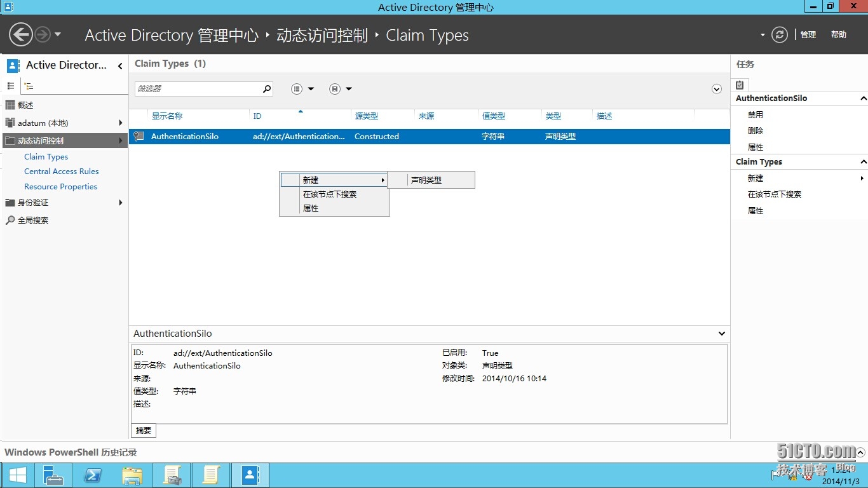
Task: Sort by 源类型 column header
Action: coord(366,116)
